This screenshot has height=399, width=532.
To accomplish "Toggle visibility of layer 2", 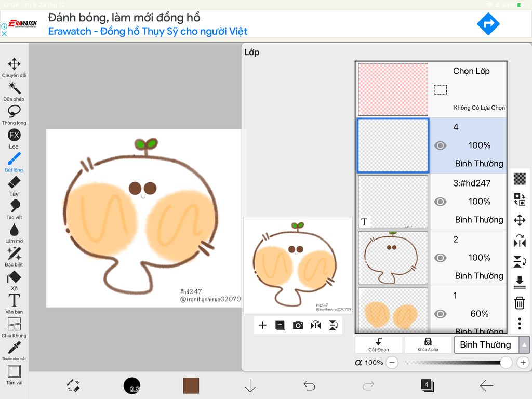I will [440, 258].
